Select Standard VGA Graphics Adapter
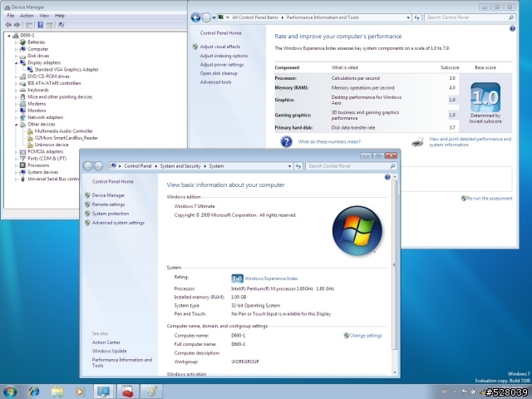Image resolution: width=532 pixels, height=399 pixels. (x=66, y=70)
